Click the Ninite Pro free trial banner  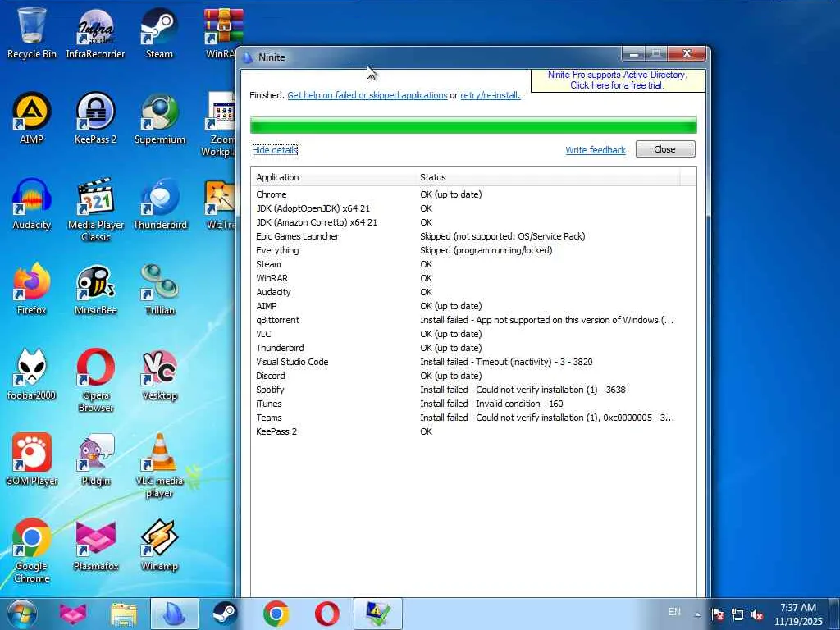(617, 80)
